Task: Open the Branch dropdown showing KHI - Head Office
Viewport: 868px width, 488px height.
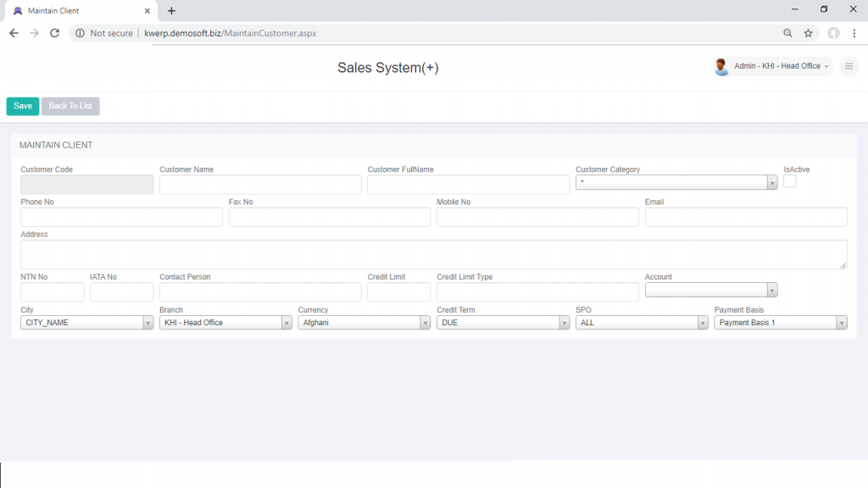Action: click(x=287, y=322)
